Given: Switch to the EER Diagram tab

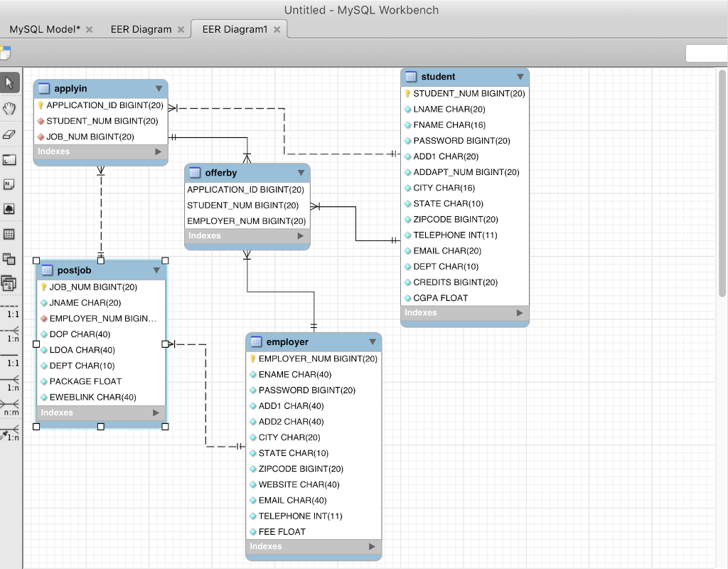Looking at the screenshot, I should click(140, 29).
